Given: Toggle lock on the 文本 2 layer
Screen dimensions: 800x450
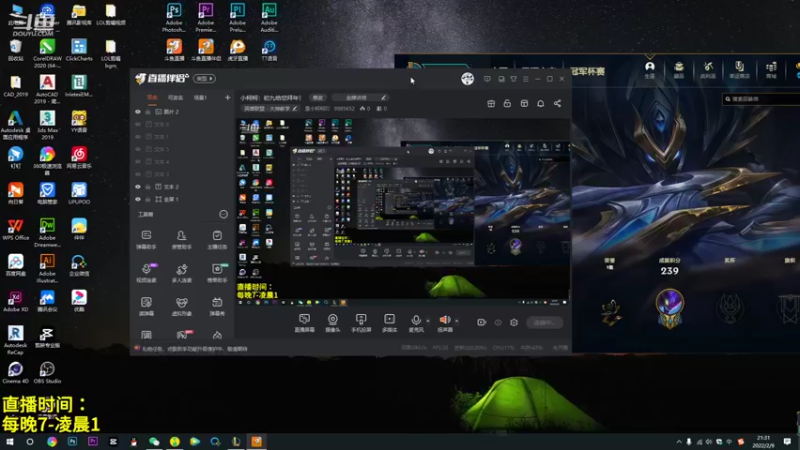Looking at the screenshot, I should click(x=148, y=187).
